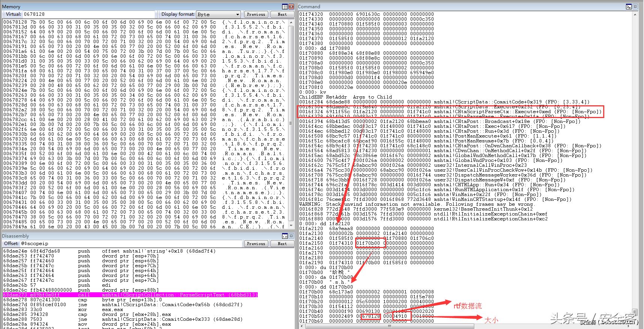This screenshot has height=329, width=644.
Task: Click the Memory window toolbar icon
Action: pyautogui.click(x=285, y=7)
